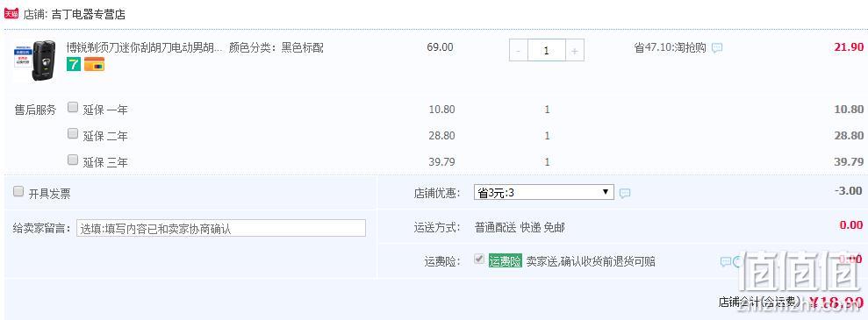This screenshot has height=320, width=868.
Task: Click the info bubble icon beside 店铺优惠 dropdown
Action: [625, 194]
